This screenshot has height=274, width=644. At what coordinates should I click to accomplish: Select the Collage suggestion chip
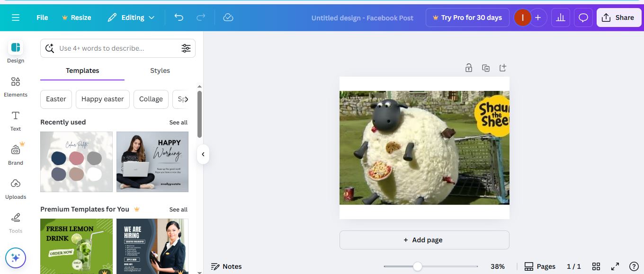pos(151,99)
